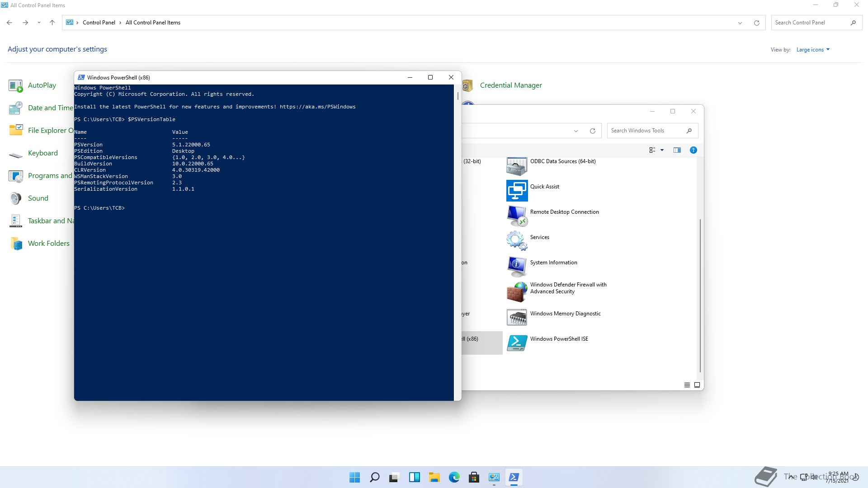This screenshot has width=868, height=488.
Task: Toggle preview pane in Windows Tools window
Action: 677,150
